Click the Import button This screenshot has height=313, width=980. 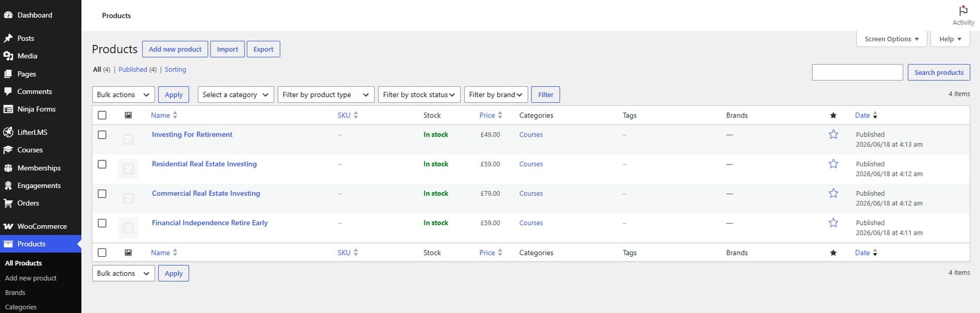tap(227, 49)
